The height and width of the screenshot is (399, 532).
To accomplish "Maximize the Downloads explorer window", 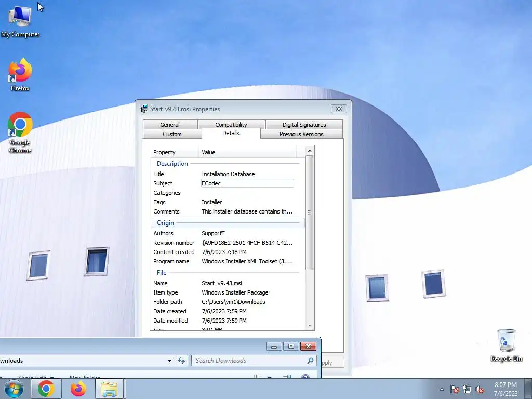I will tap(291, 346).
